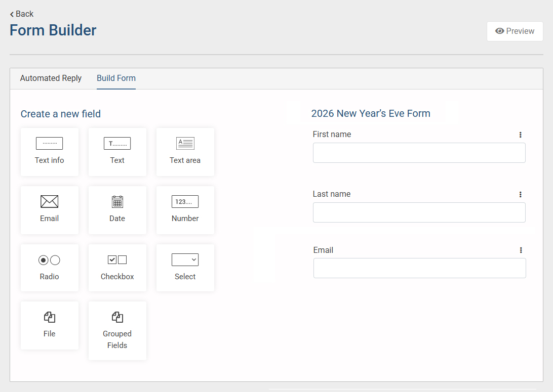Insert an Email field tile

coord(50,210)
